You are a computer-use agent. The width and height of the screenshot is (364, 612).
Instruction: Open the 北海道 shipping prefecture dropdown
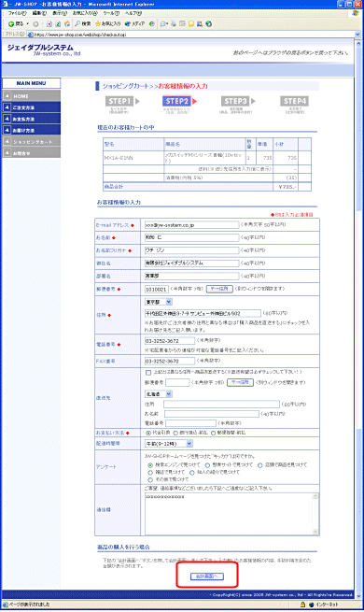tap(159, 394)
